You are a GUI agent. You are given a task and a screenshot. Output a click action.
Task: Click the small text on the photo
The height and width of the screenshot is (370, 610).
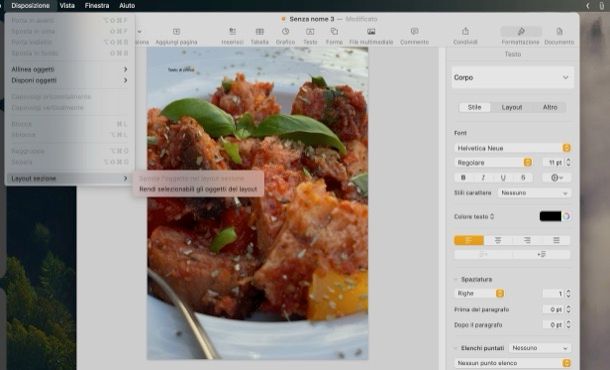click(x=181, y=70)
